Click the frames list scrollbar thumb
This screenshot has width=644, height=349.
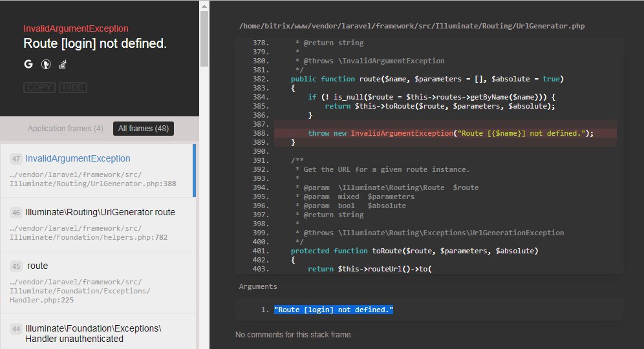pyautogui.click(x=204, y=38)
